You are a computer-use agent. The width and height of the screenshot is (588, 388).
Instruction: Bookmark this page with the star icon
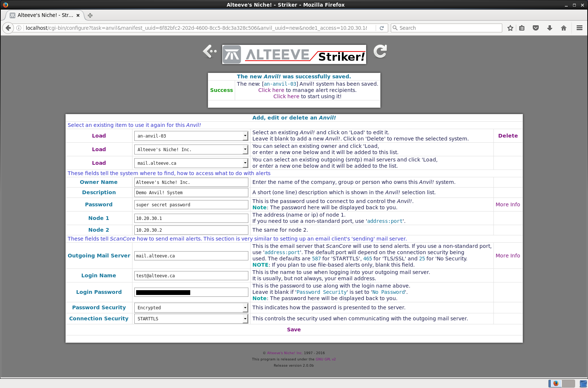(x=510, y=28)
